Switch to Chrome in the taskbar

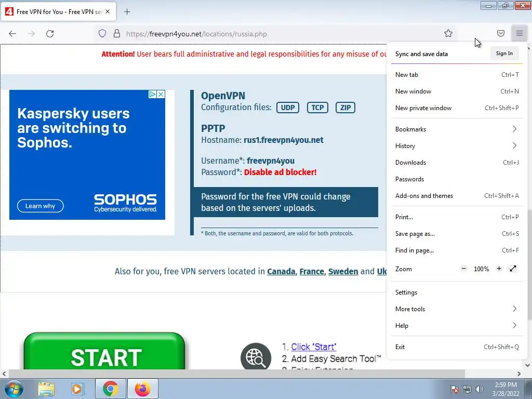coord(110,389)
